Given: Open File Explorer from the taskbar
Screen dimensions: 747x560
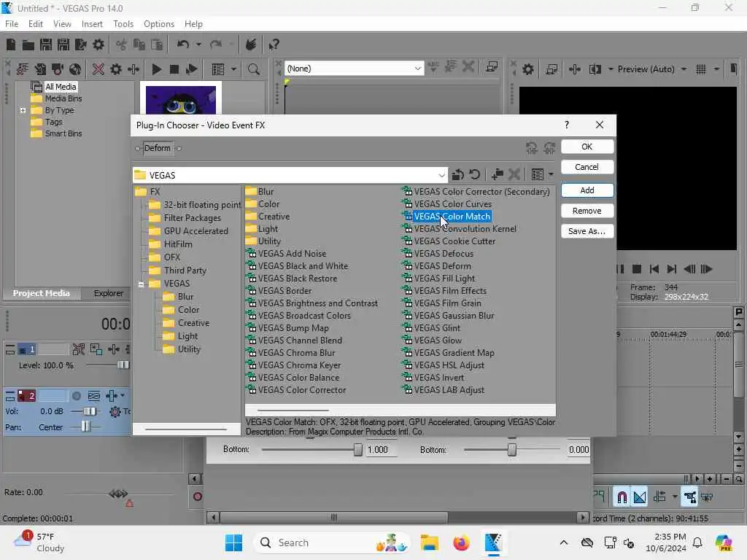Looking at the screenshot, I should click(429, 542).
